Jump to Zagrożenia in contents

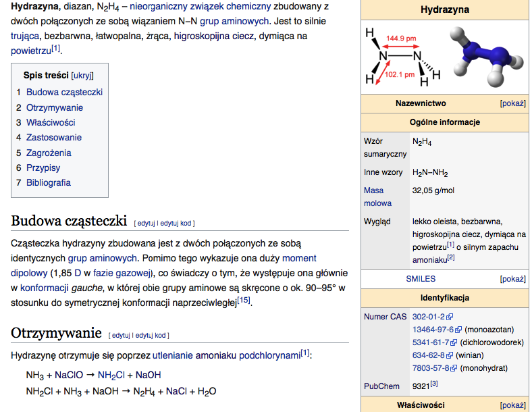(x=49, y=153)
